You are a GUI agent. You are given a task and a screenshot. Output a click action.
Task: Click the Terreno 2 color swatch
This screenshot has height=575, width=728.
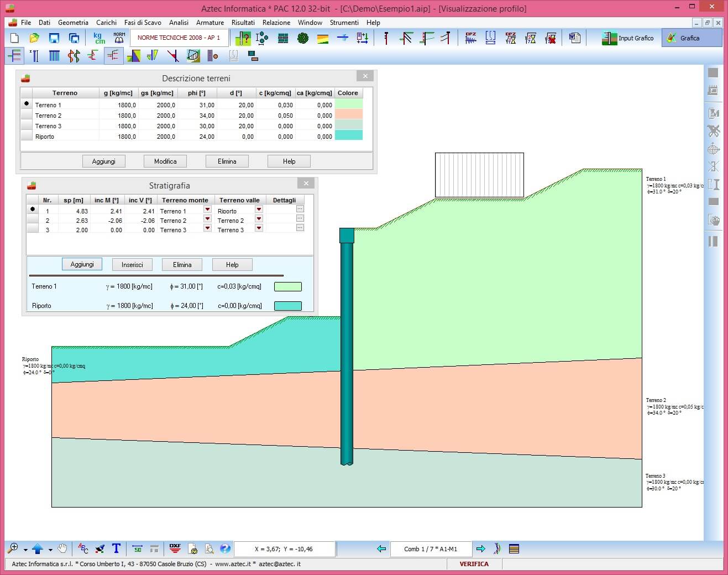pos(349,115)
